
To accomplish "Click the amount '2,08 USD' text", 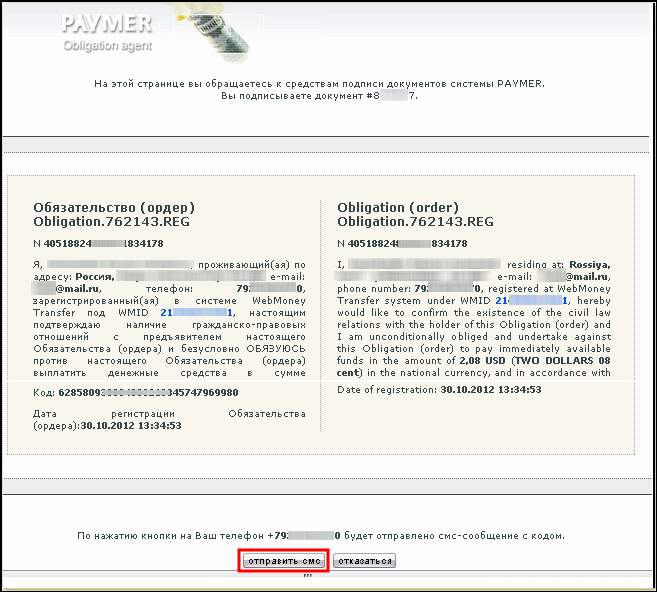I will (482, 361).
